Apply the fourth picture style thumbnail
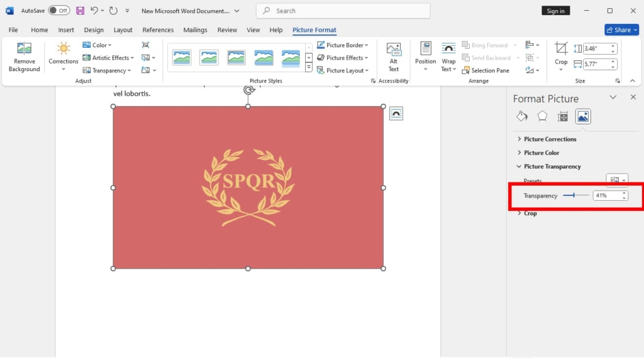The image size is (644, 358). 264,57
